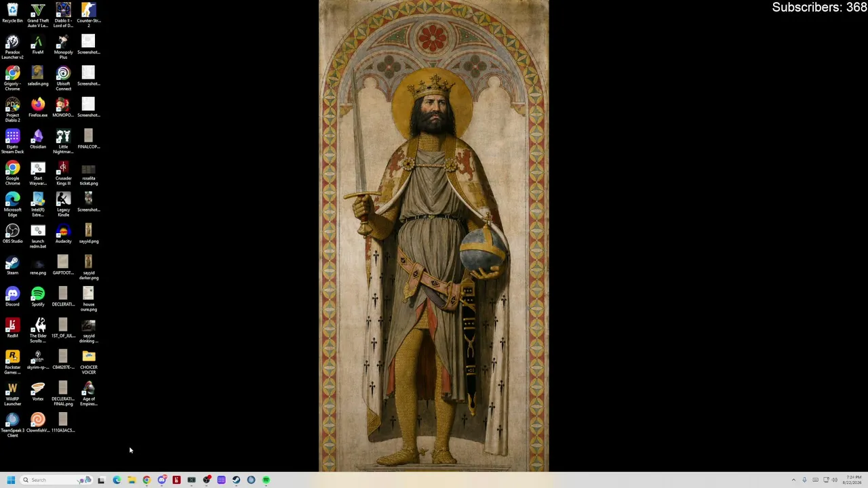Select the Ubisoft Connect shortcut
Viewport: 868px width, 488px height.
coord(63,79)
